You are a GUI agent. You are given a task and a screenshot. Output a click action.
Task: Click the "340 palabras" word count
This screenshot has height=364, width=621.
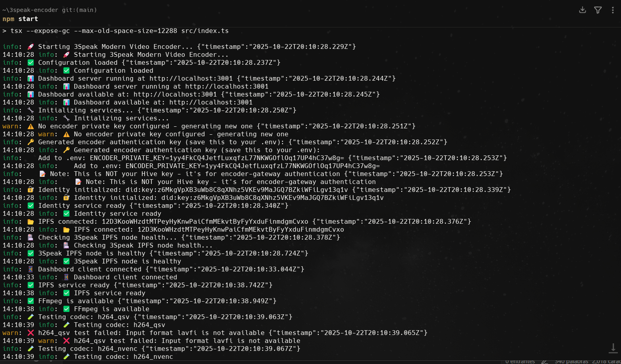click(x=571, y=362)
